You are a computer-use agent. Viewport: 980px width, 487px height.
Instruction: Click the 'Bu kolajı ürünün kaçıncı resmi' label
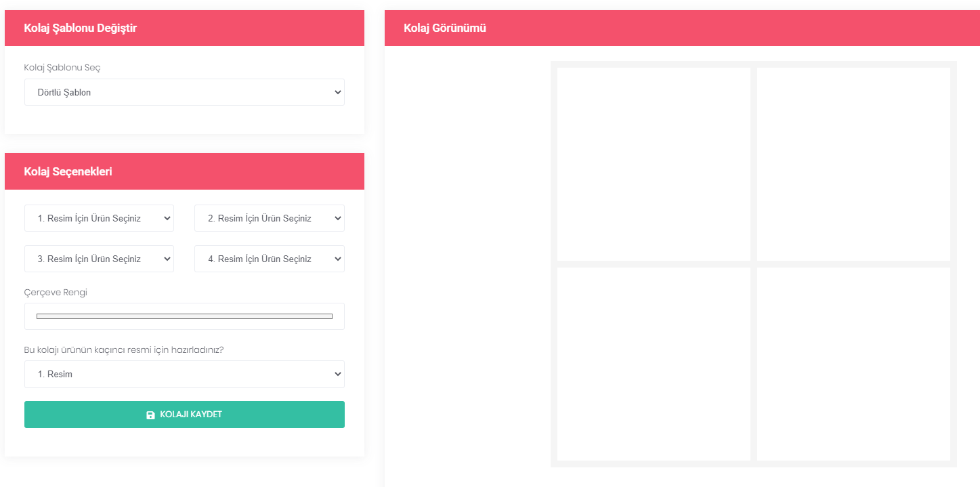(123, 350)
